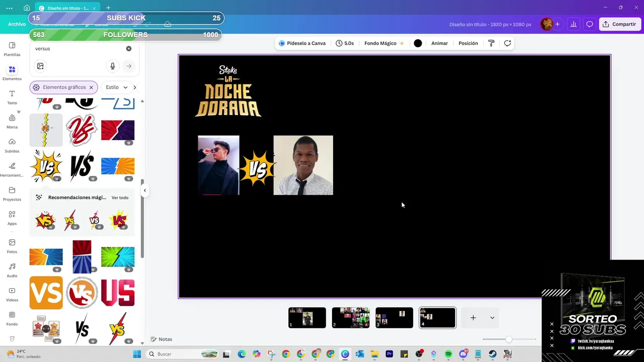Open the Posición panel
The width and height of the screenshot is (644, 362).
click(468, 43)
